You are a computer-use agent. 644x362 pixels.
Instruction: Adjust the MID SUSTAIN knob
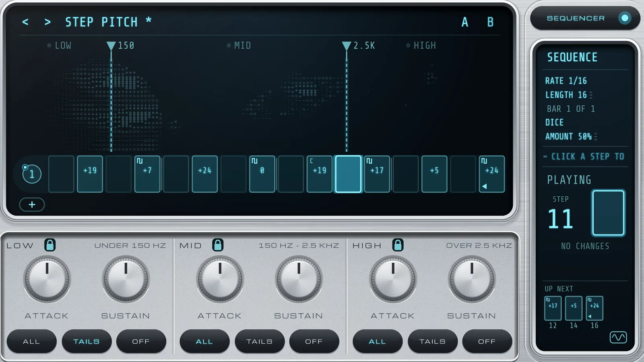point(299,279)
